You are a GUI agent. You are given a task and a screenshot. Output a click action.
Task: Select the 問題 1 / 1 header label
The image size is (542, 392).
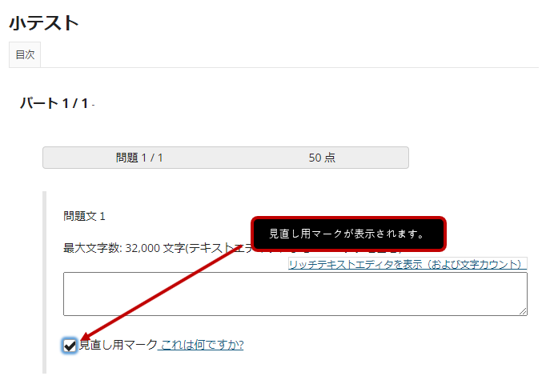click(139, 158)
